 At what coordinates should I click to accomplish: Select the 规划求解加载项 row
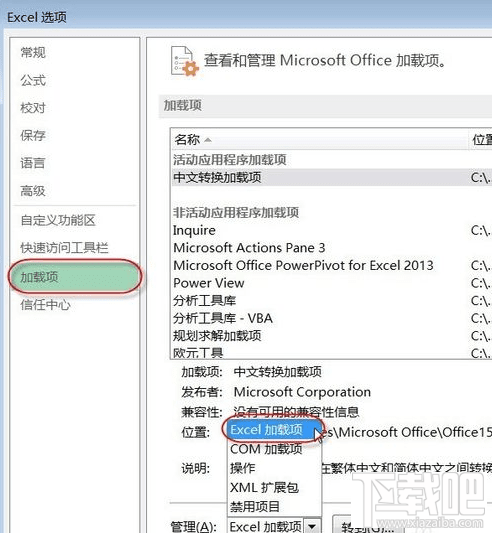pos(331,336)
